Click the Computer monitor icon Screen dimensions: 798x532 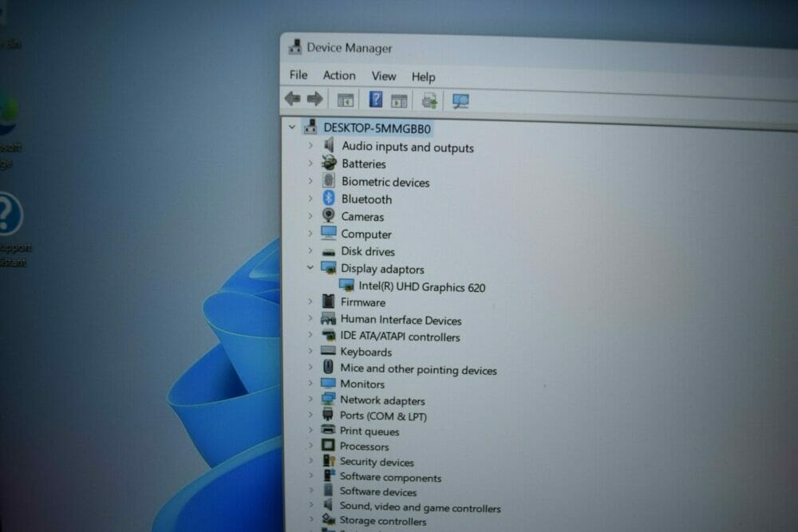tap(329, 233)
